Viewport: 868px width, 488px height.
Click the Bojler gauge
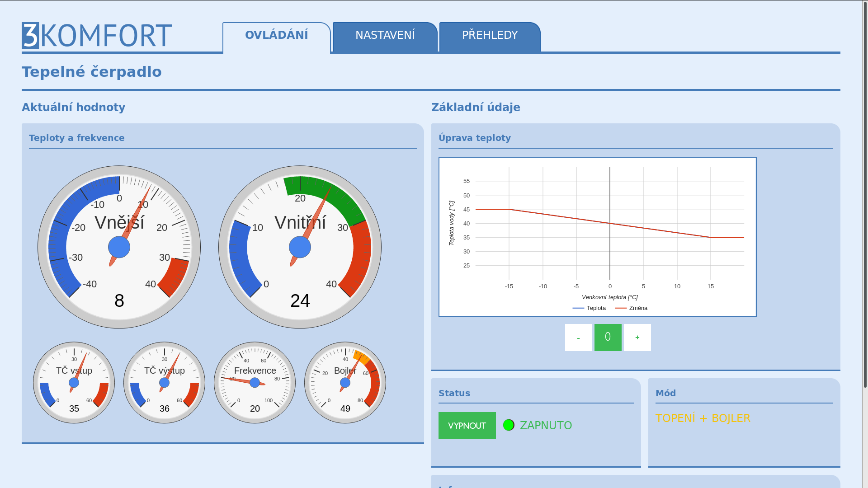[x=345, y=383]
